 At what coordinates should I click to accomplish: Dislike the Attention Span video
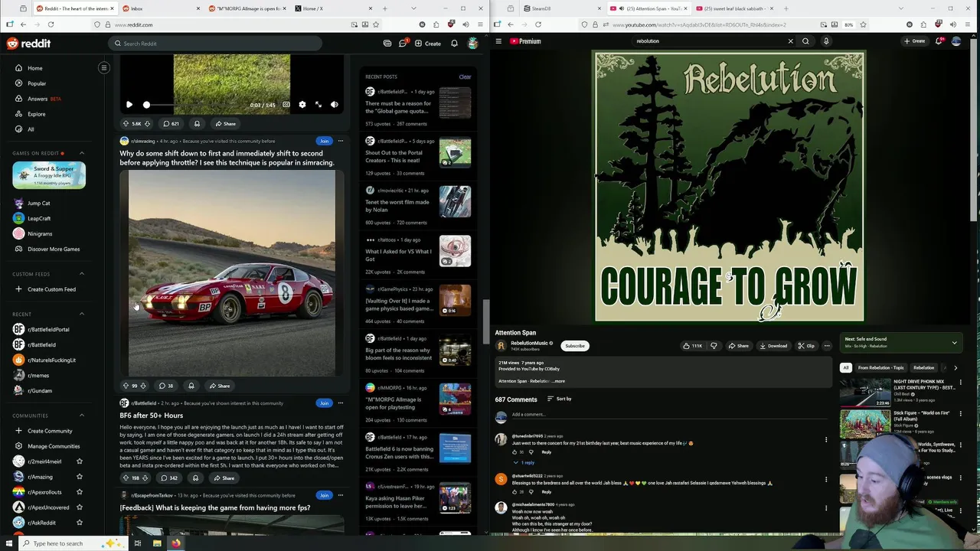click(x=714, y=346)
